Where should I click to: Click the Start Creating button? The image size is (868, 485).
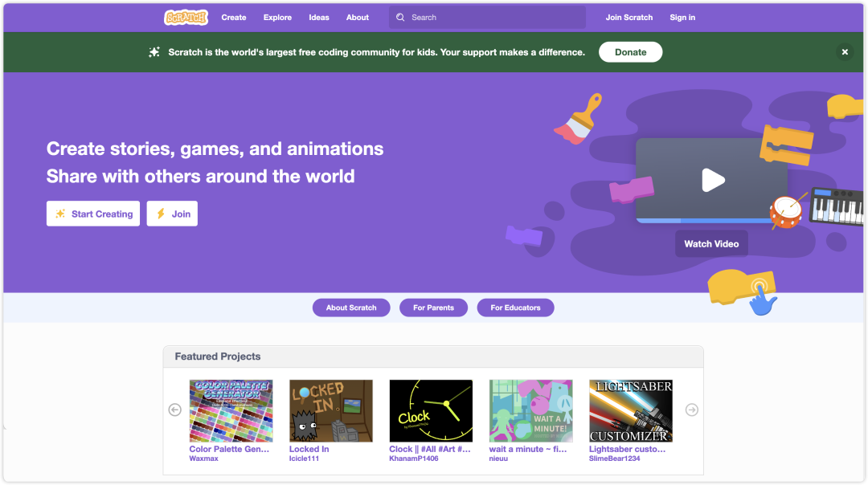[x=93, y=214]
